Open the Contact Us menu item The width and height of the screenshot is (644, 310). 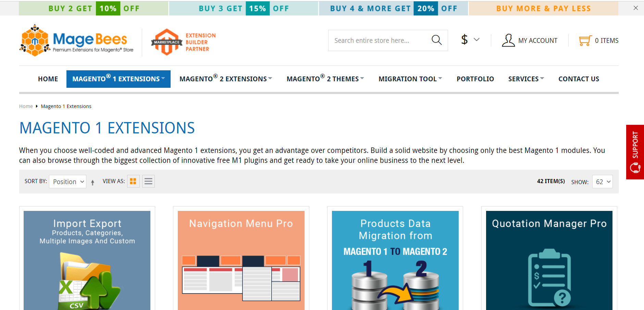pos(579,79)
